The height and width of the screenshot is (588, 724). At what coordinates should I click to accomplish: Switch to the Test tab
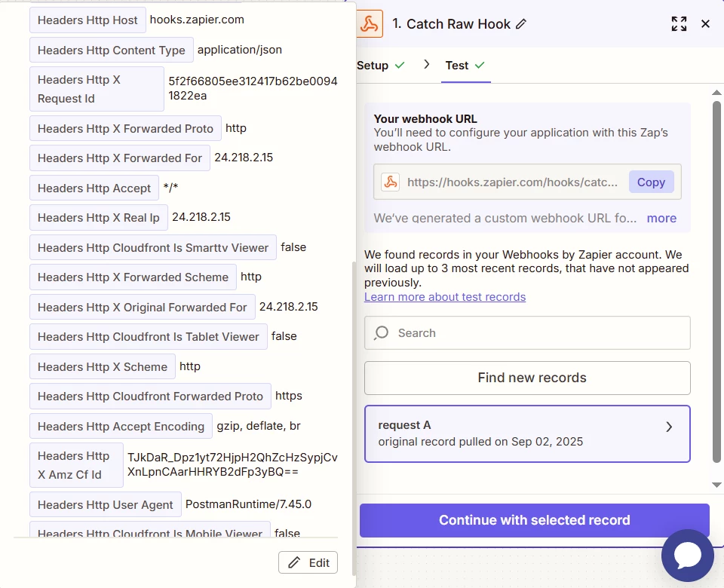click(465, 66)
